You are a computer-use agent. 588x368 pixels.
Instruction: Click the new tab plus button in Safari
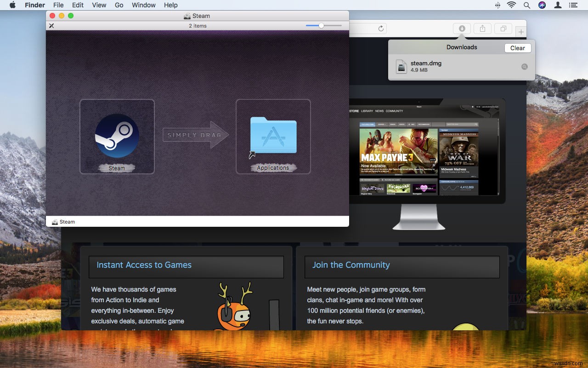point(520,31)
